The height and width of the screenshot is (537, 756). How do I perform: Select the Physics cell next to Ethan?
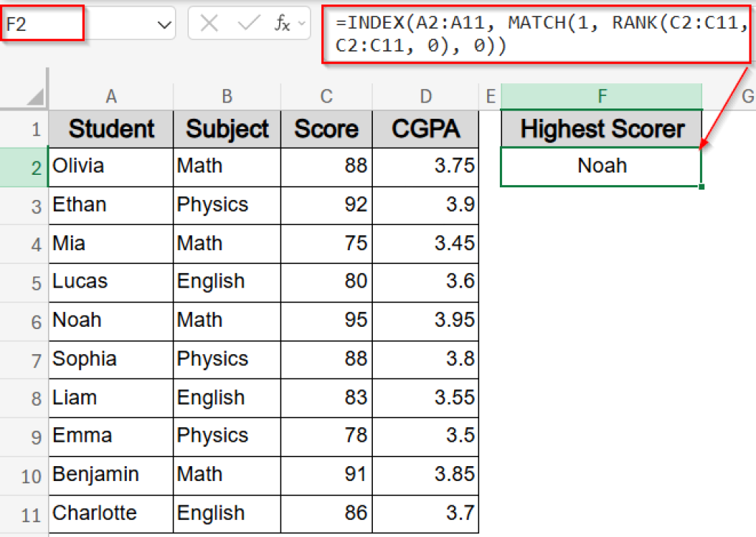[x=227, y=205]
